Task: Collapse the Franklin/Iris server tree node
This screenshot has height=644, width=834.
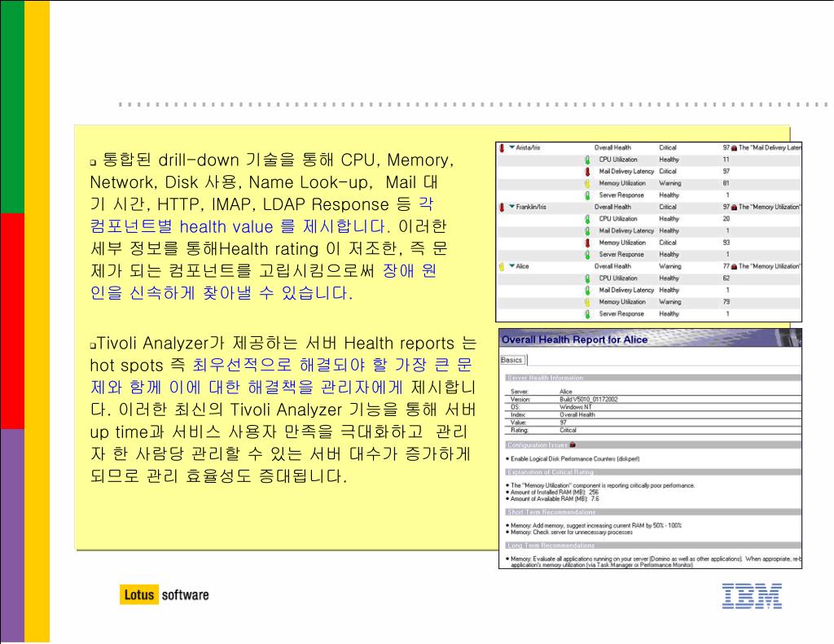Action: (511, 206)
